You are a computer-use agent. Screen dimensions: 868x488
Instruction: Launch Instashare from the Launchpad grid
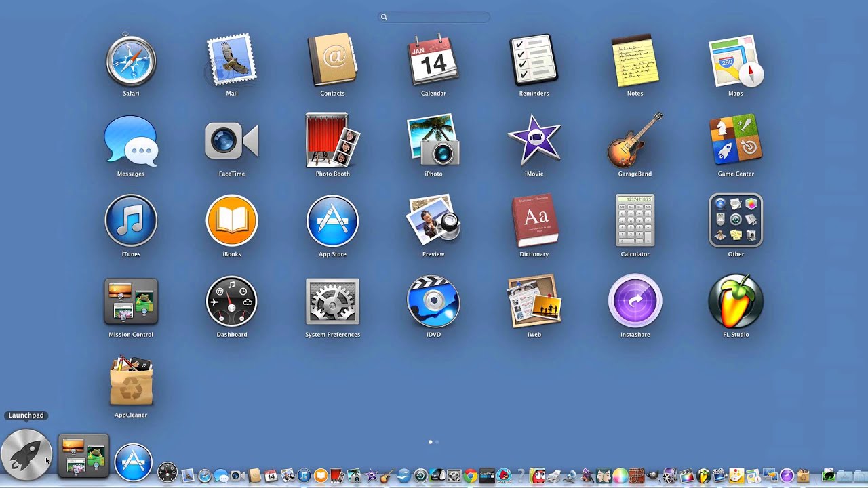tap(635, 301)
